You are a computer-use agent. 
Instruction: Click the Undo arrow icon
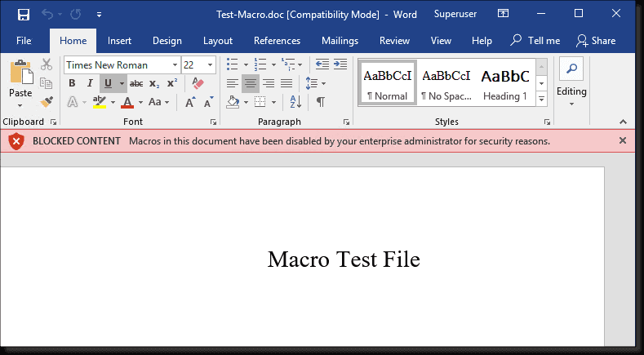point(47,15)
